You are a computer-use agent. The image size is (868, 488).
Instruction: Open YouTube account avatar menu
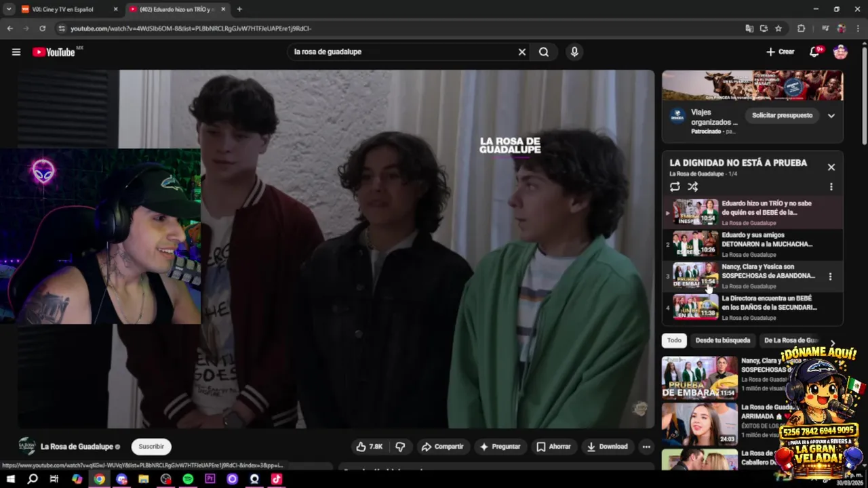pos(840,52)
